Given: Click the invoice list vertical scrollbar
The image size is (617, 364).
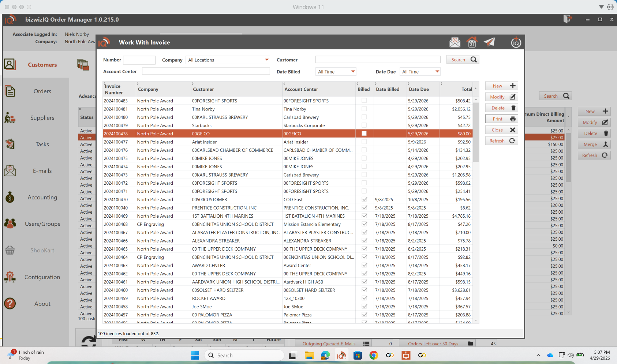Looking at the screenshot, I should coord(476,132).
